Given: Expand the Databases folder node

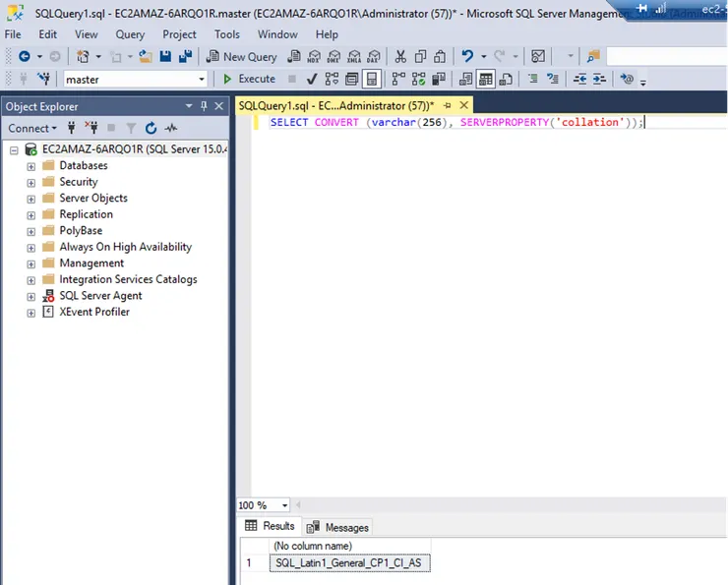Looking at the screenshot, I should coord(31,166).
